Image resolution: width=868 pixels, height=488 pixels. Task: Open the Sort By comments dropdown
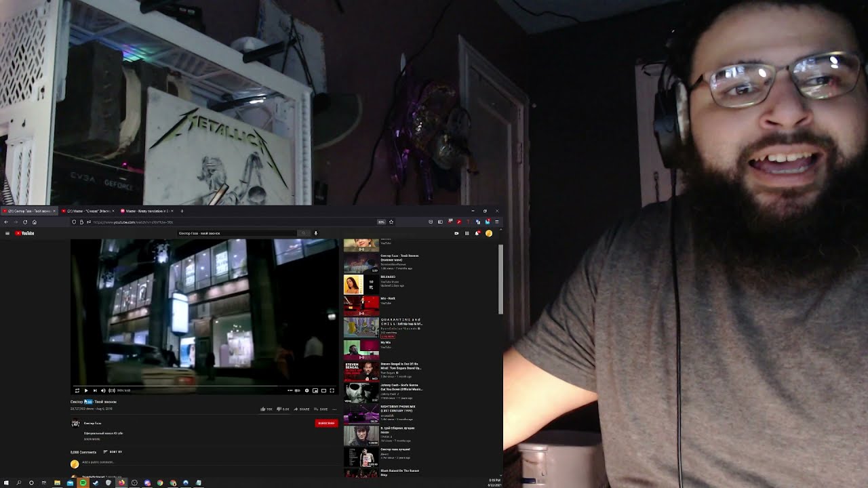[x=114, y=451]
